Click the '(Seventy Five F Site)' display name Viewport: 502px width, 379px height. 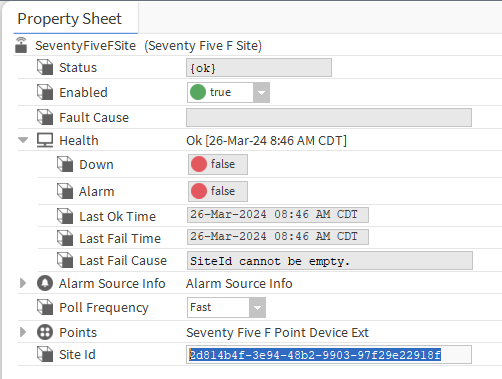click(203, 46)
